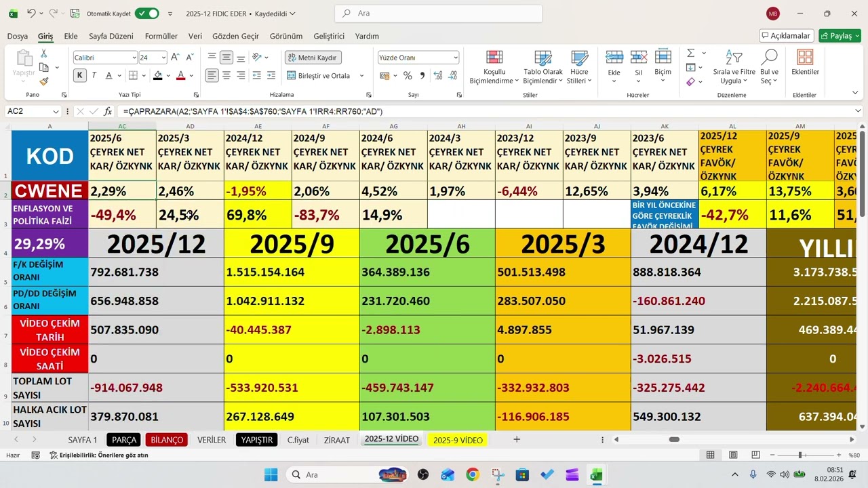The height and width of the screenshot is (488, 868).
Task: Toggle italic T button
Action: (94, 75)
